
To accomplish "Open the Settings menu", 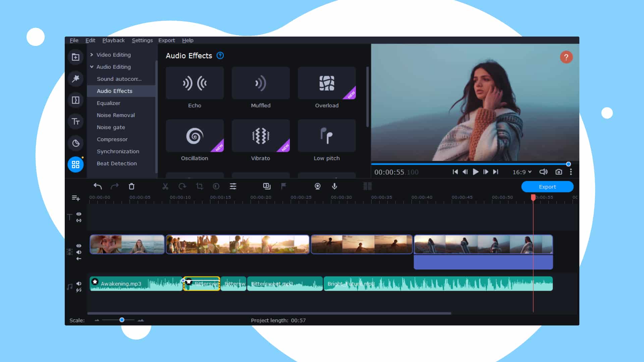I will [x=142, y=40].
